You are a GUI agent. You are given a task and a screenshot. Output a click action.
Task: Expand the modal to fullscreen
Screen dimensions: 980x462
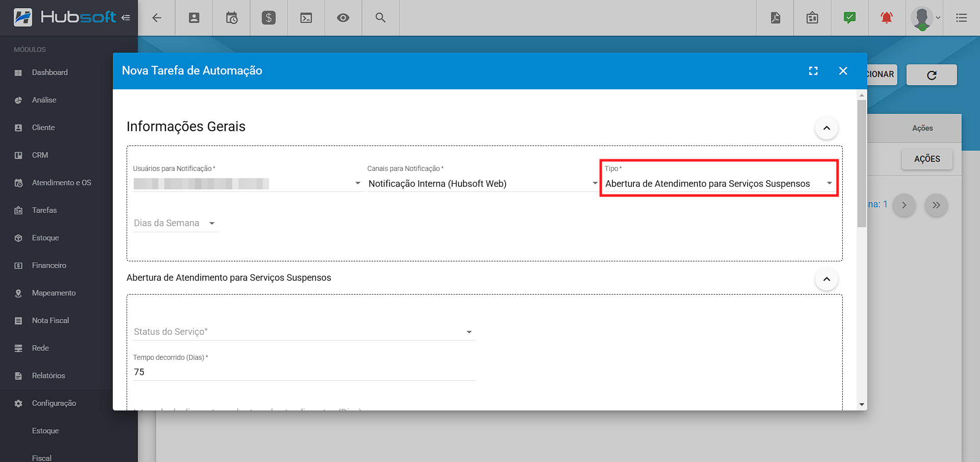[x=814, y=71]
